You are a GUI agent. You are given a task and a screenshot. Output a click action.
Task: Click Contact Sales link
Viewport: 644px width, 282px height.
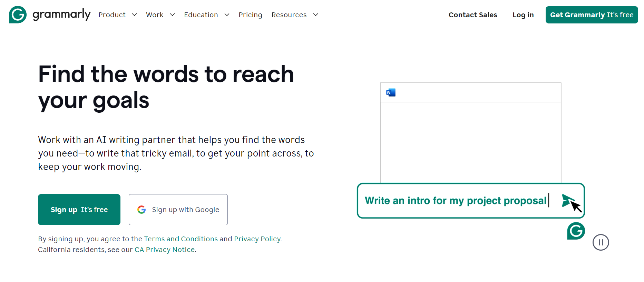(x=473, y=15)
